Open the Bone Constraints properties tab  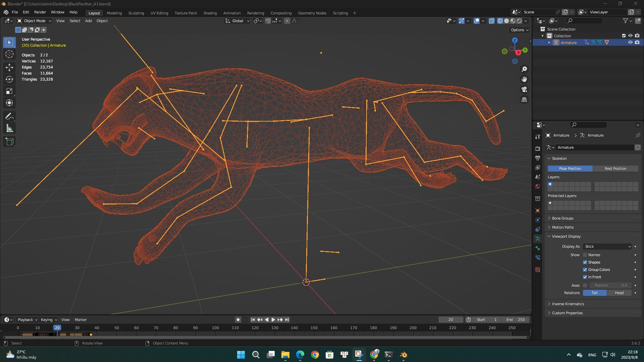click(538, 258)
